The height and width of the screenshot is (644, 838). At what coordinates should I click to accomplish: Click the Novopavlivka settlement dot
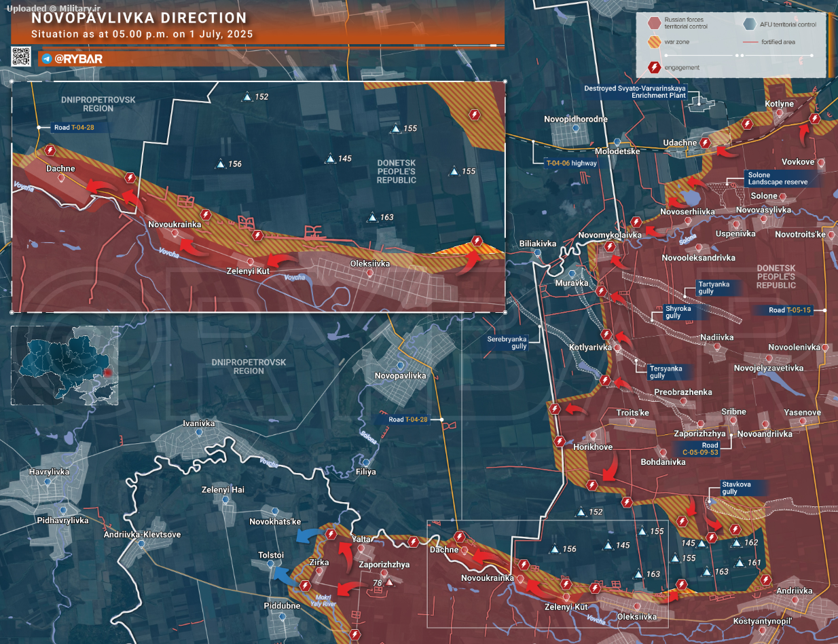(x=400, y=365)
